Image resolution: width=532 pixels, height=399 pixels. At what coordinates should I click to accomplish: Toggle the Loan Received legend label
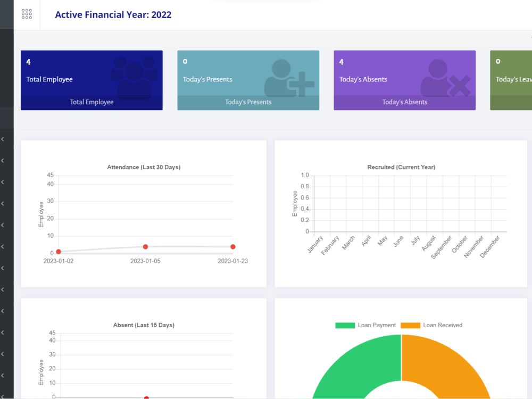pos(443,326)
